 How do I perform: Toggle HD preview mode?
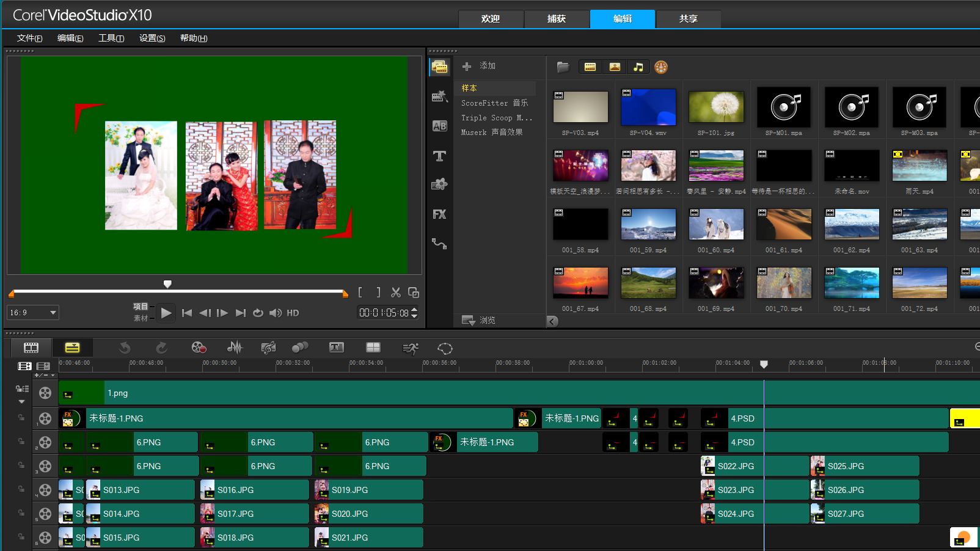coord(293,313)
